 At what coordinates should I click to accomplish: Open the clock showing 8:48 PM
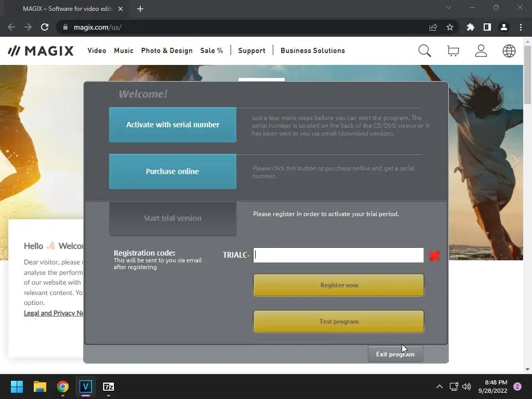pyautogui.click(x=493, y=387)
